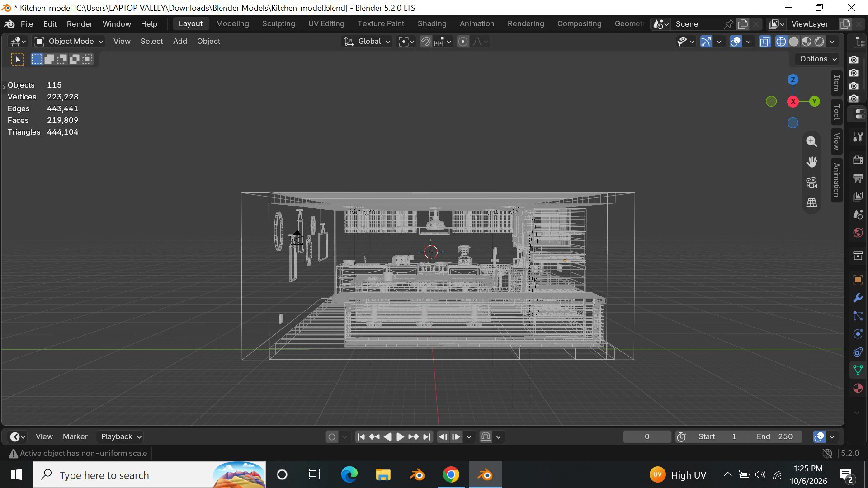Play the animation forward
The width and height of the screenshot is (868, 488).
[400, 437]
